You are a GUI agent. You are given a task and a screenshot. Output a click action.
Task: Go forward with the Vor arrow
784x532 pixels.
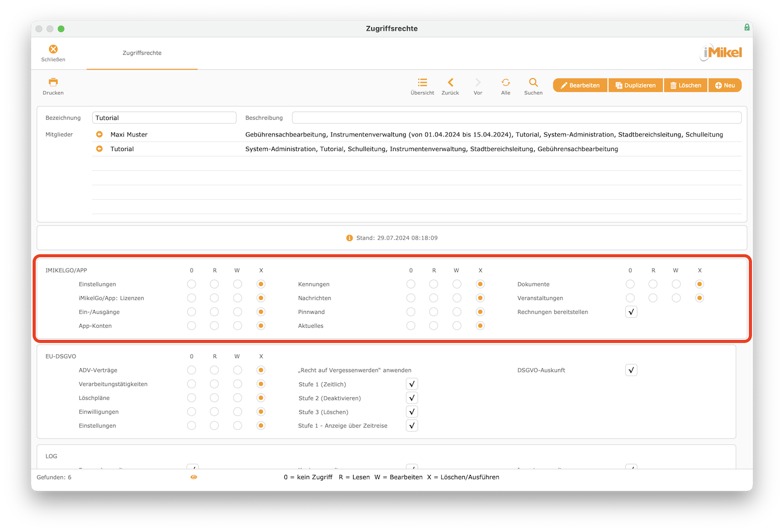pyautogui.click(x=478, y=82)
